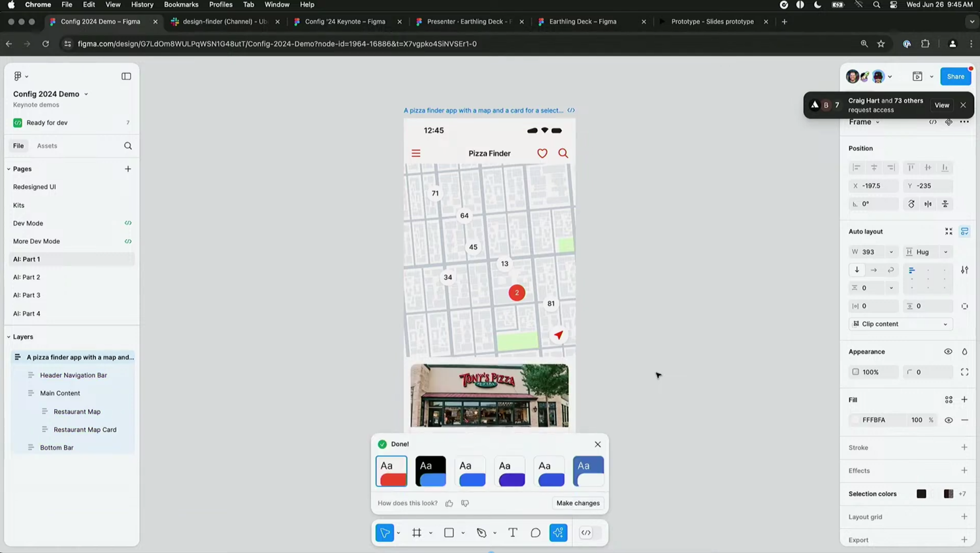Toggle Appearance visibility eye icon

click(948, 352)
